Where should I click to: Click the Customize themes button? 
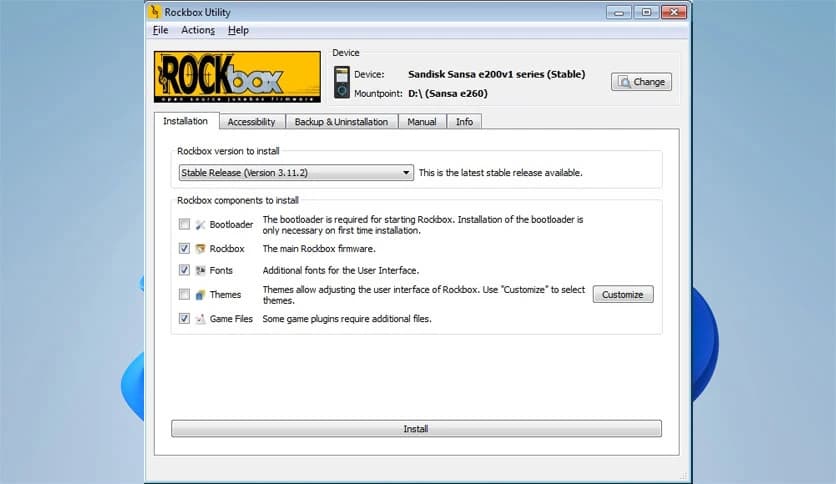pyautogui.click(x=623, y=294)
